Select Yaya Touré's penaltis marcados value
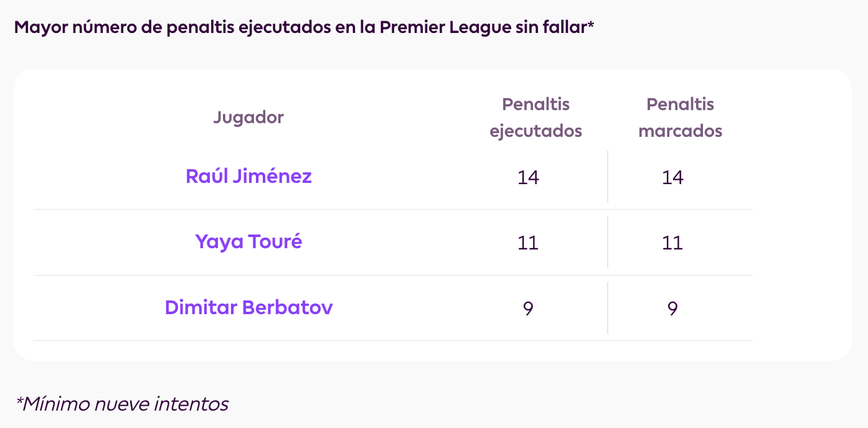This screenshot has height=428, width=868. [672, 243]
